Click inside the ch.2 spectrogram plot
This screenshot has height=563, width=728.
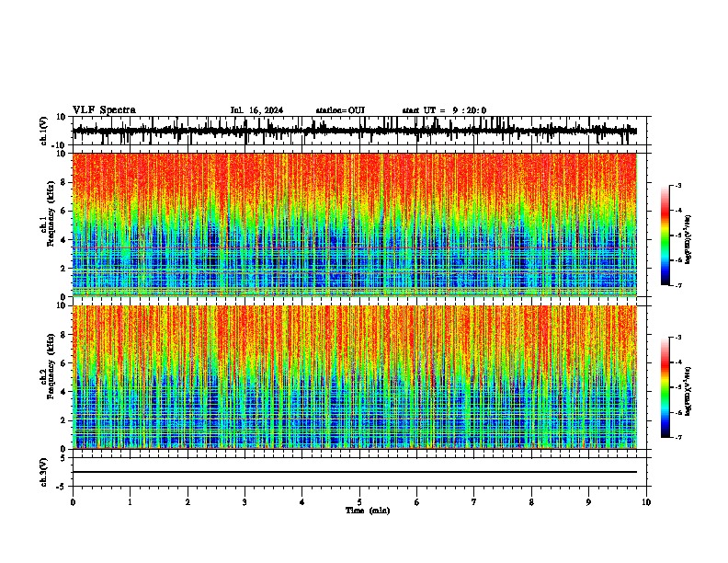click(x=355, y=377)
